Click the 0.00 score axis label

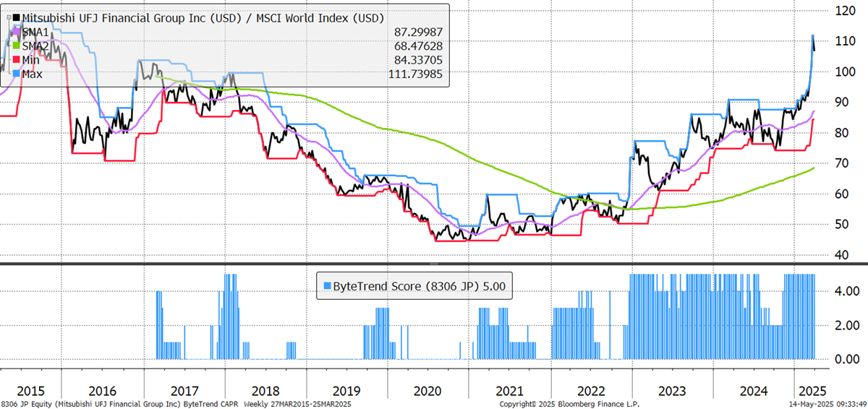pyautogui.click(x=848, y=359)
